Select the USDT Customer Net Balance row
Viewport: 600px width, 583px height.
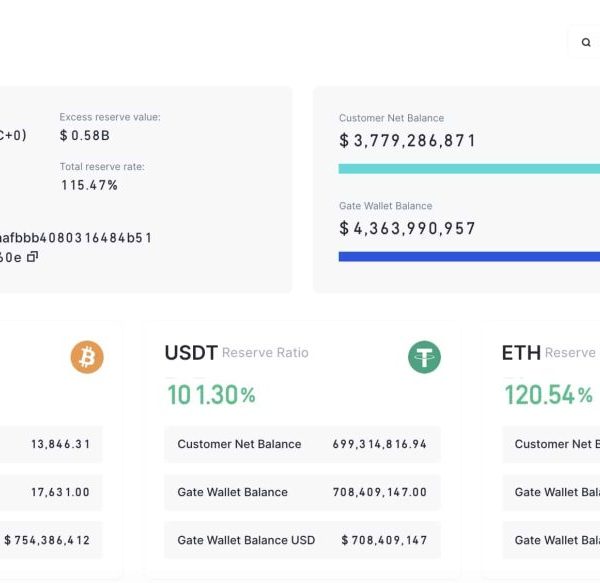pyautogui.click(x=302, y=444)
